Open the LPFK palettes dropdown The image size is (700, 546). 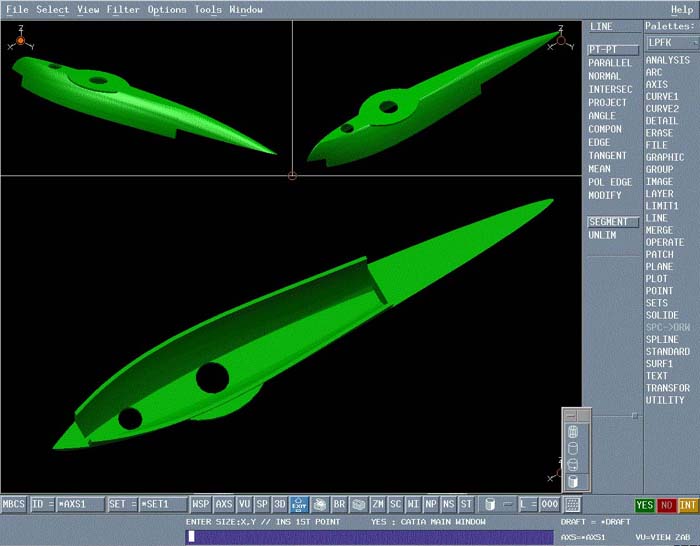(x=670, y=43)
